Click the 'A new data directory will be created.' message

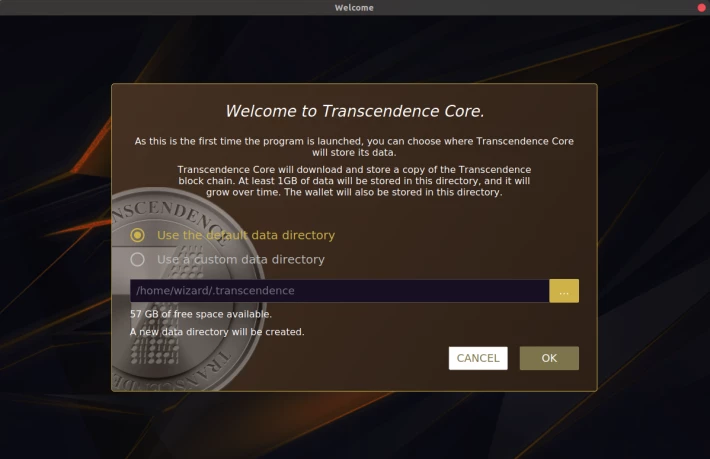click(x=217, y=332)
